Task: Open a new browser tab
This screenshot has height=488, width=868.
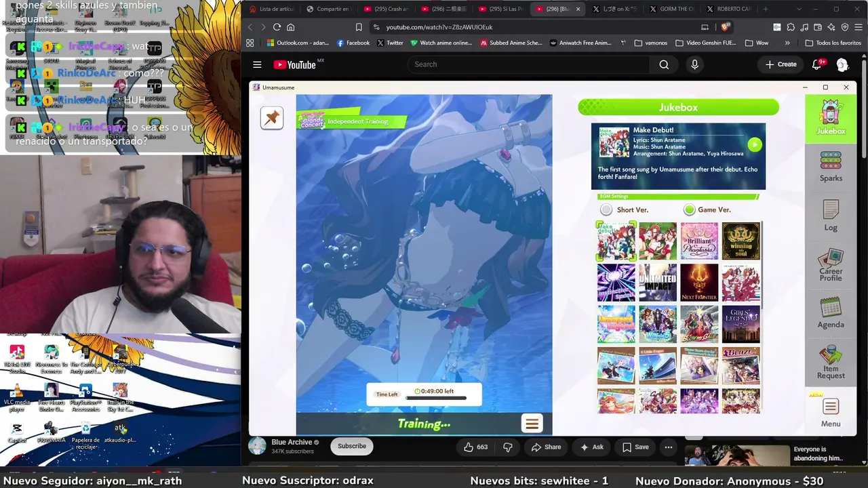Action: tap(766, 9)
